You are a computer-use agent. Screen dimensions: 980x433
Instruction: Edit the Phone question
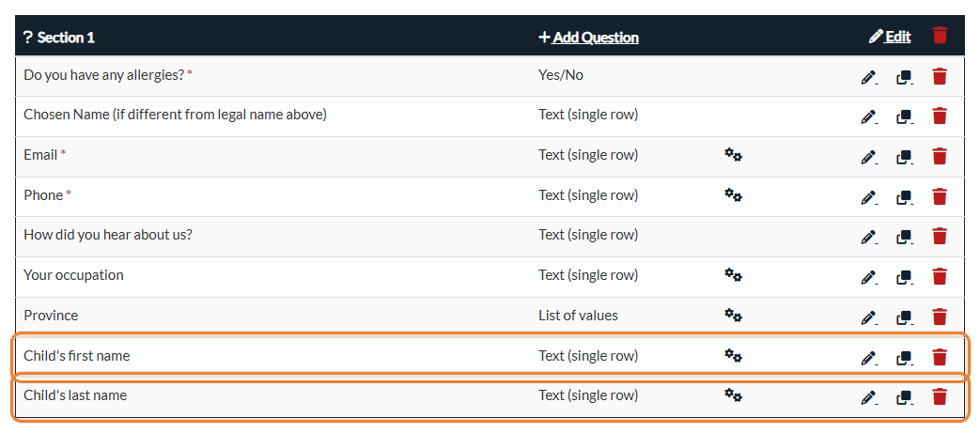[x=868, y=197]
